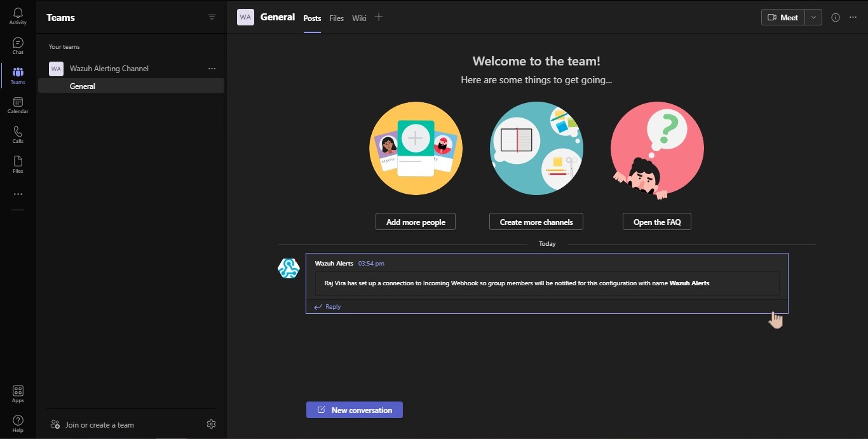Screen dimensions: 868x439
Task: Select the Teams icon in sidebar
Action: point(18,76)
